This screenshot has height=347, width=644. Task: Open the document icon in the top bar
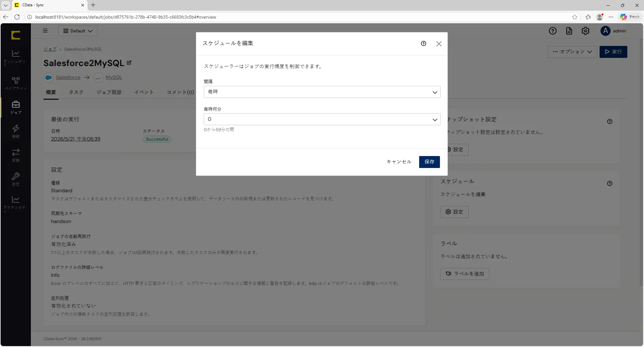(569, 31)
